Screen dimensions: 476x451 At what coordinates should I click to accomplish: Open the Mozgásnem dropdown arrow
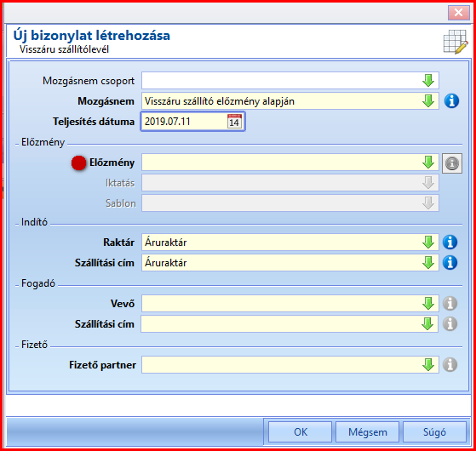pyautogui.click(x=428, y=101)
